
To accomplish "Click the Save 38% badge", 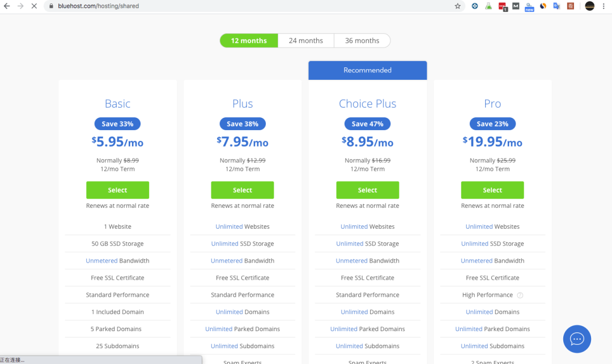I will pos(243,124).
